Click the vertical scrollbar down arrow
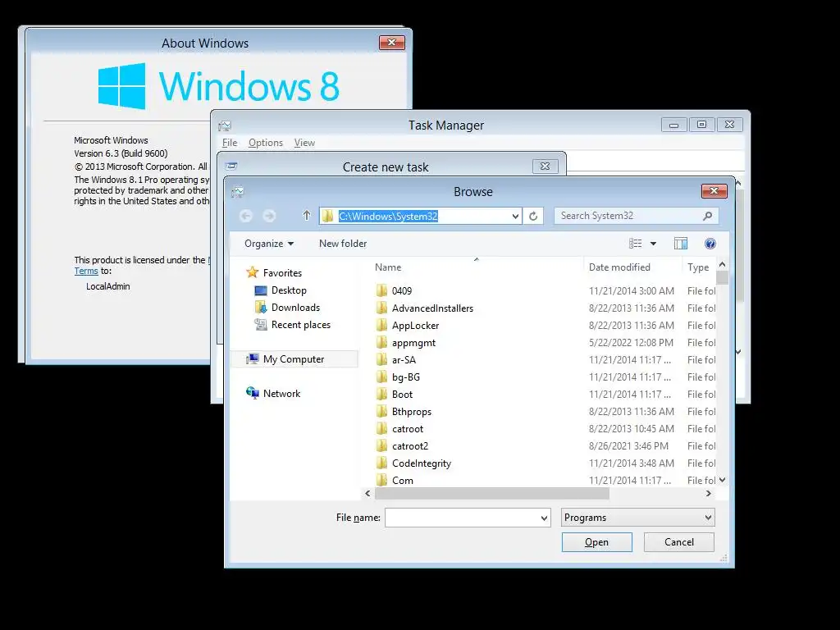The image size is (840, 630). (722, 480)
